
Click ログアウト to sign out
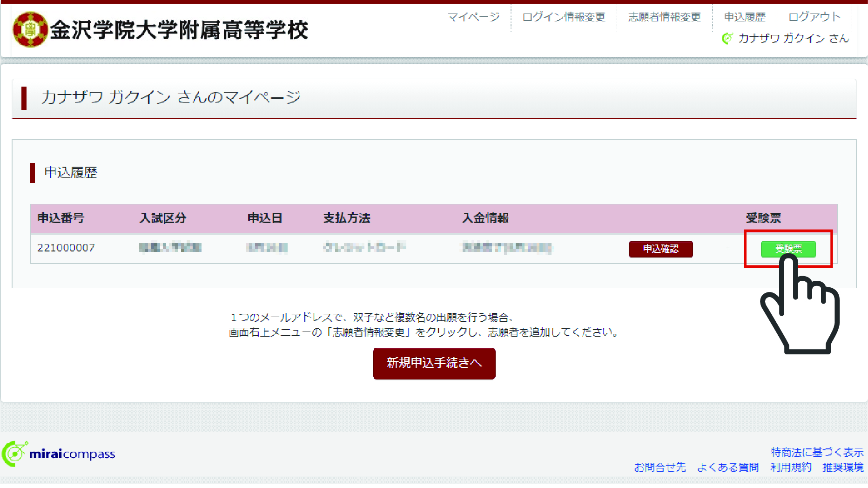coord(814,17)
